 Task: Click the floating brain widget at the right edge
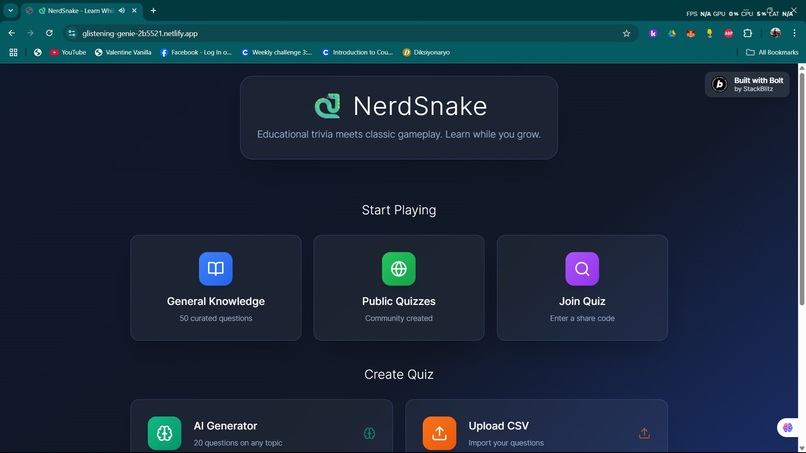[x=788, y=427]
